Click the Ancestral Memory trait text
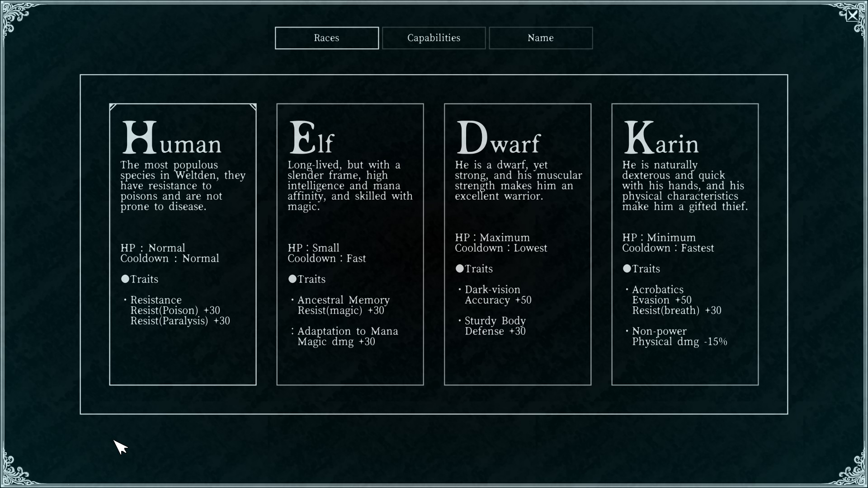 pos(343,300)
